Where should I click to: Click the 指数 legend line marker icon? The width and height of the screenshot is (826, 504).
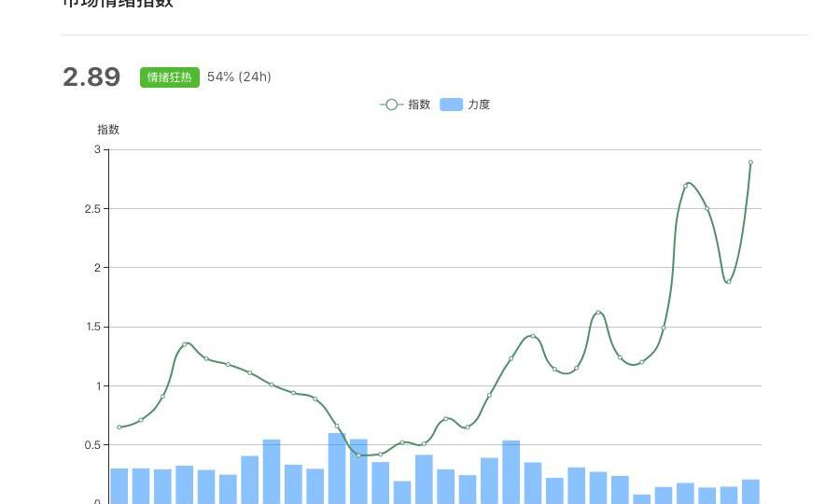pos(391,105)
